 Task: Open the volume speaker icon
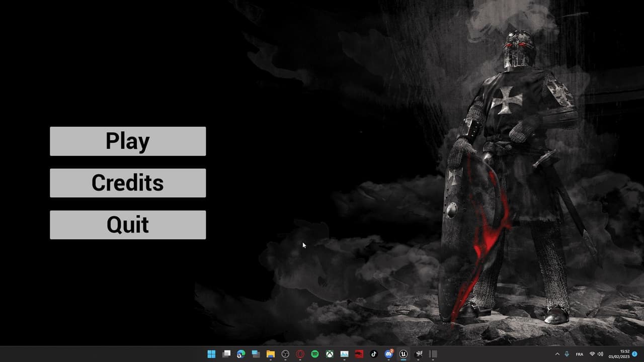[x=600, y=354]
